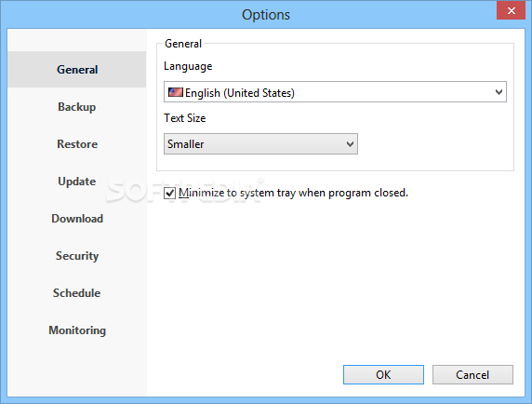Viewport: 532px width, 404px height.
Task: Close the Options dialog with X
Action: point(512,10)
